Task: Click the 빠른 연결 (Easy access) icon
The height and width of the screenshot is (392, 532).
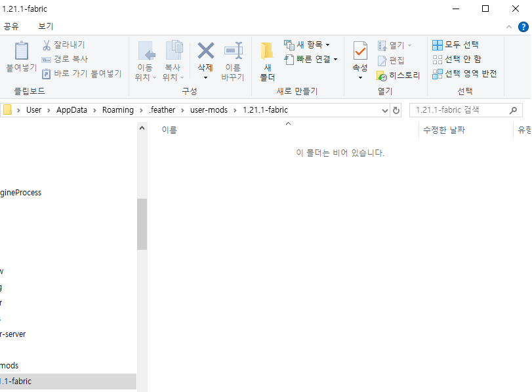Action: [289, 60]
